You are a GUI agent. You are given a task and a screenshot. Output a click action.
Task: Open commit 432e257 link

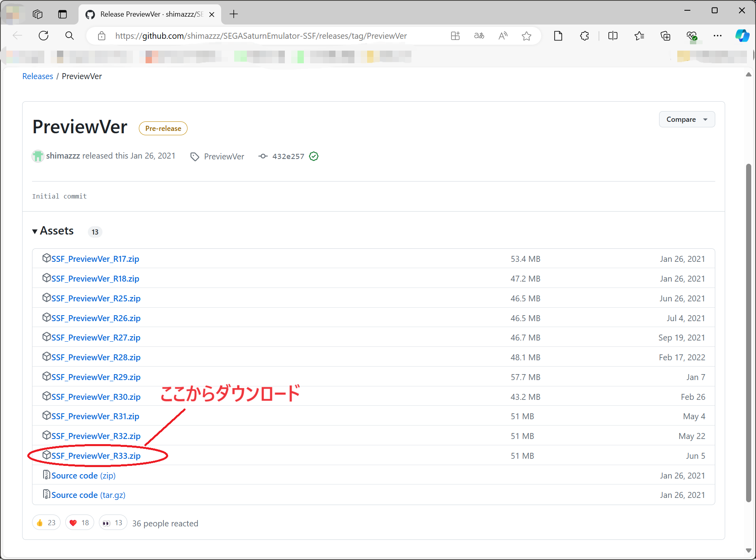pos(288,157)
